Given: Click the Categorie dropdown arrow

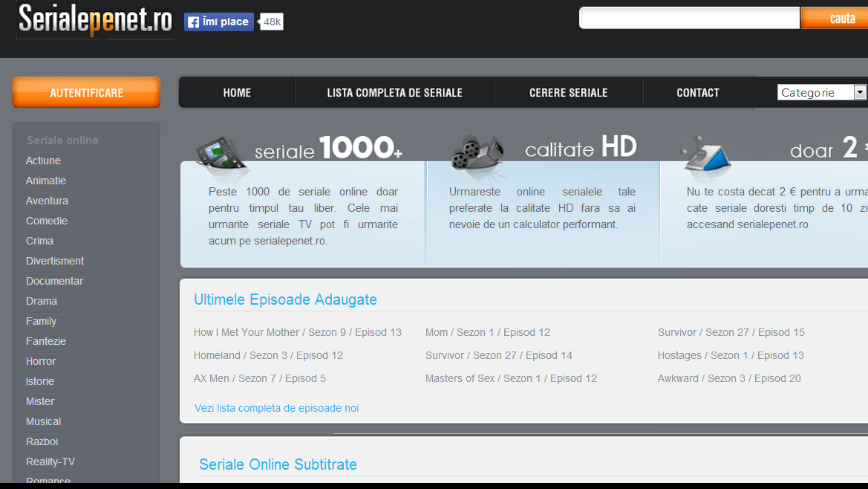Looking at the screenshot, I should 860,93.
